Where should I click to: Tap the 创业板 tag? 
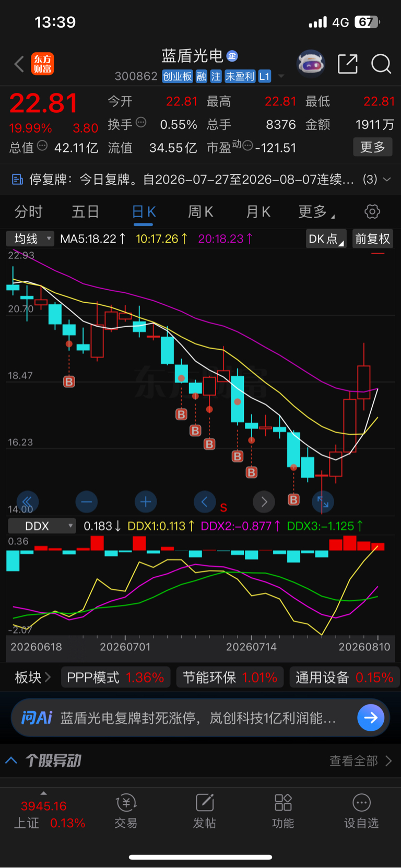(178, 77)
